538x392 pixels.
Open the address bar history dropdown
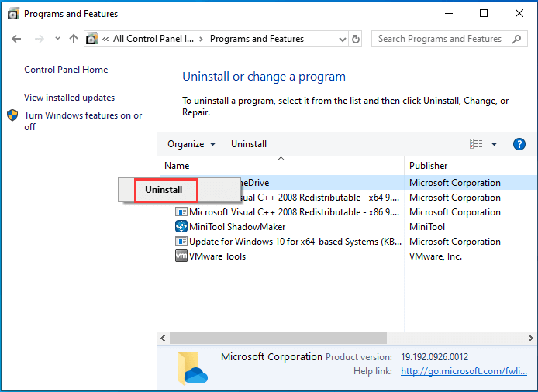coord(342,39)
